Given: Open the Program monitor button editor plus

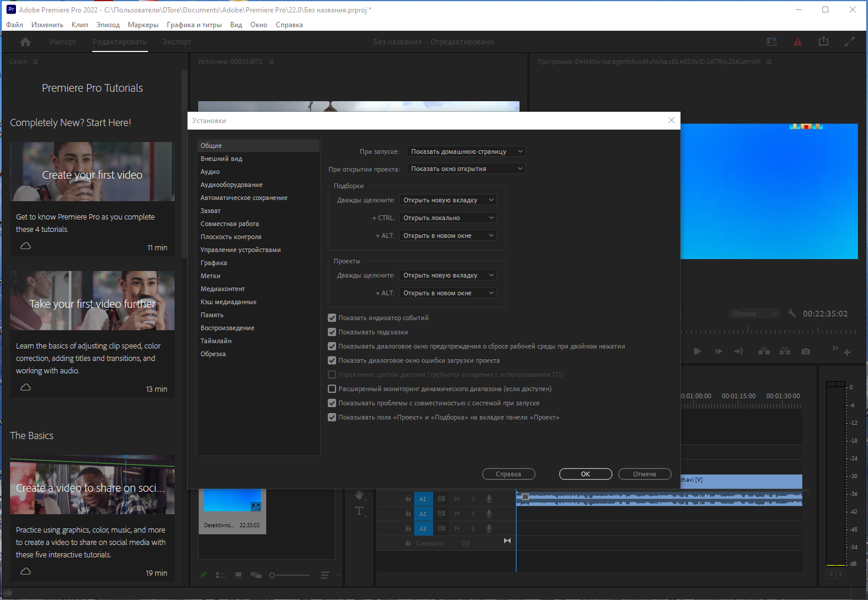Looking at the screenshot, I should pos(847,353).
